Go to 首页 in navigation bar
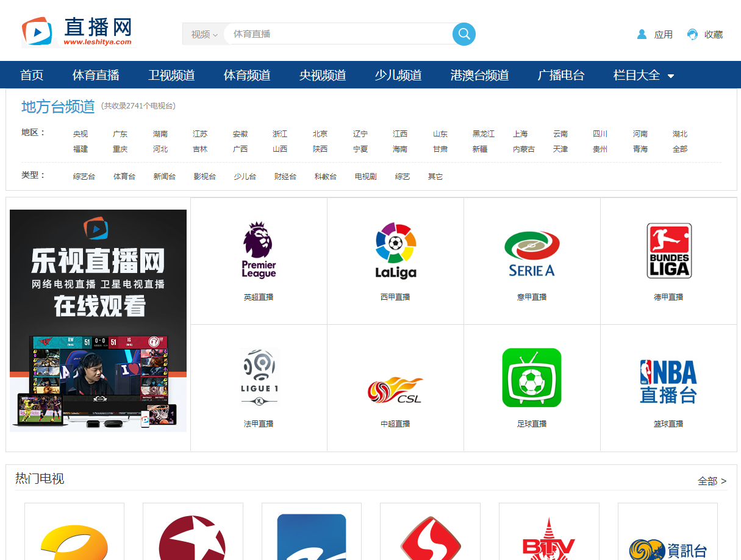741x560 pixels. click(32, 75)
